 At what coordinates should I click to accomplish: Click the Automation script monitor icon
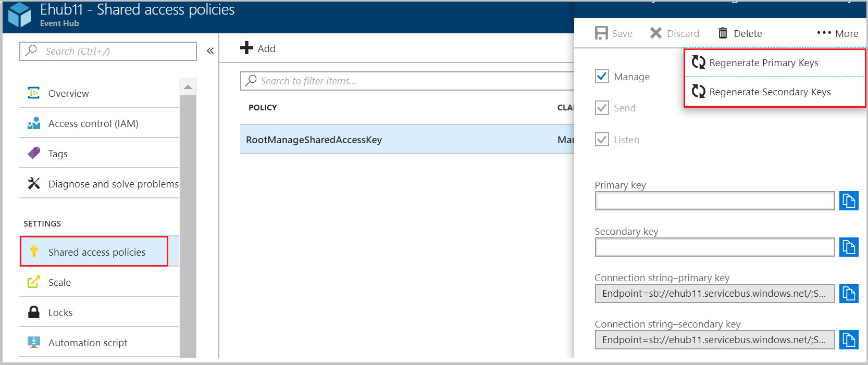[x=34, y=342]
